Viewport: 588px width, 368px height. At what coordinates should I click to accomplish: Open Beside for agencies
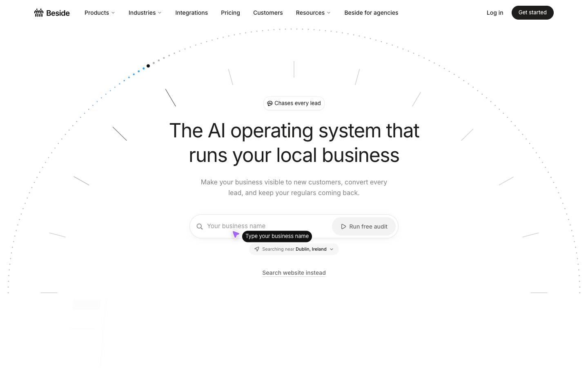[x=371, y=13]
